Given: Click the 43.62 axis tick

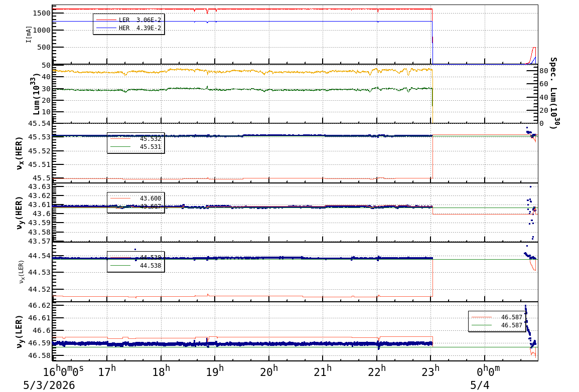Looking at the screenshot, I should point(39,196).
